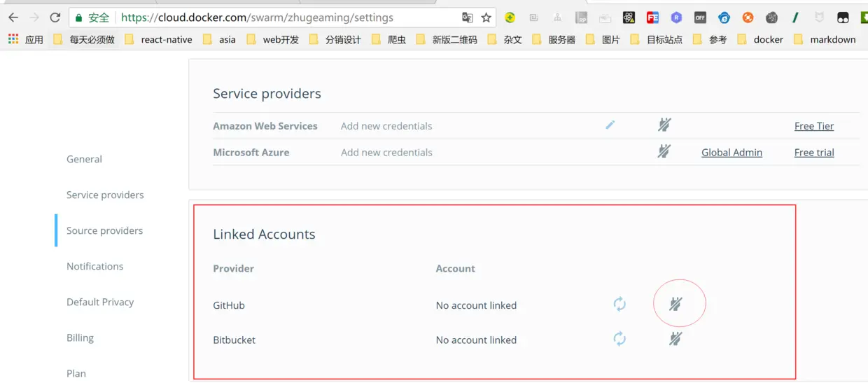Open the markdown bookmark folder

[825, 39]
